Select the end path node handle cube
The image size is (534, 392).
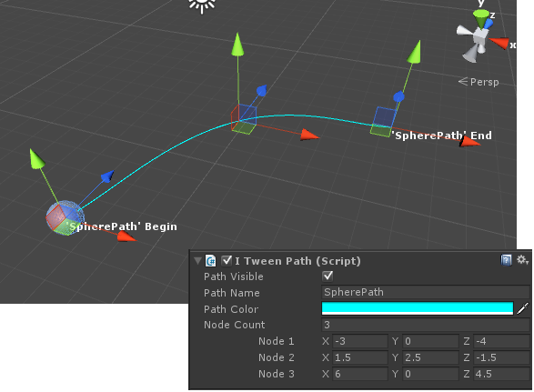(x=383, y=122)
